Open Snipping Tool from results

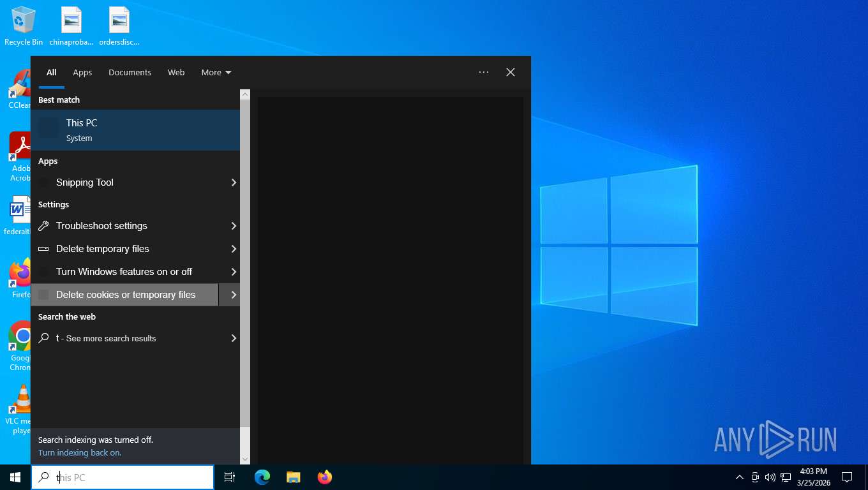coord(124,182)
